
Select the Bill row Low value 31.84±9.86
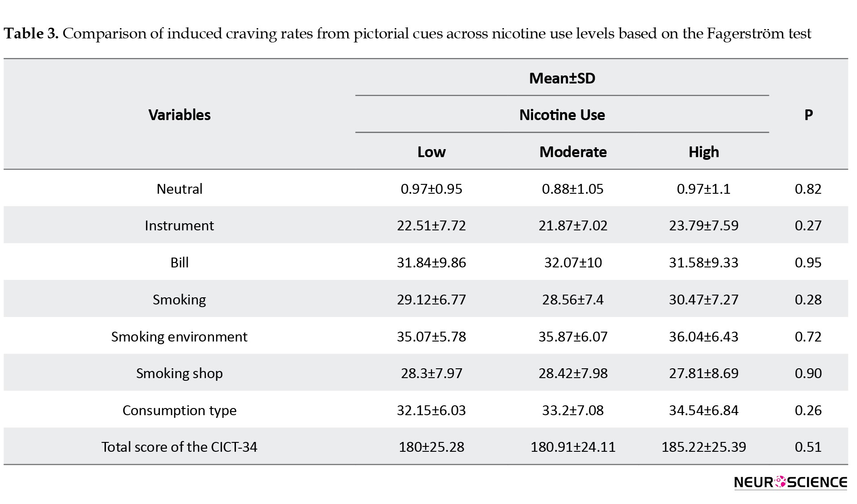pyautogui.click(x=432, y=262)
